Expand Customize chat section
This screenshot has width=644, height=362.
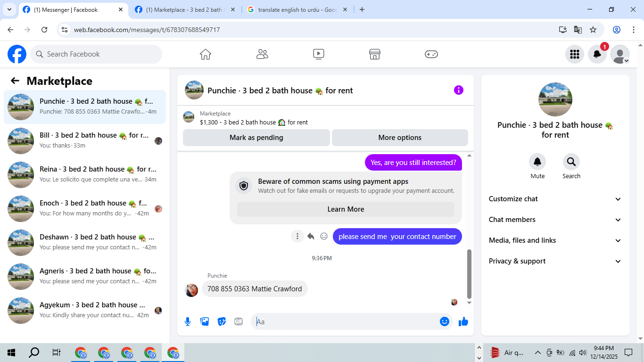555,199
